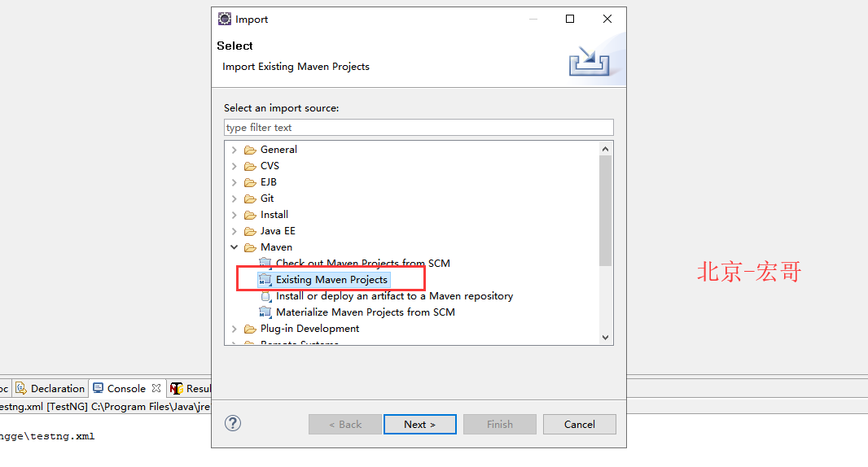Click the Check out Maven Projects icon
The image size is (868, 467).
coord(265,264)
